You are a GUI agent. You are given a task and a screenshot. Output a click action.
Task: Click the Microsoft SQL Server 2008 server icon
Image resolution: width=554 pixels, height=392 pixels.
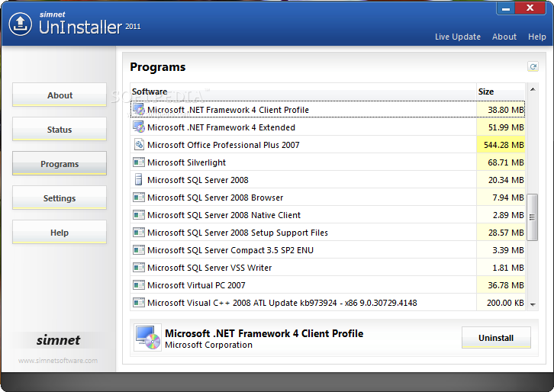point(139,179)
